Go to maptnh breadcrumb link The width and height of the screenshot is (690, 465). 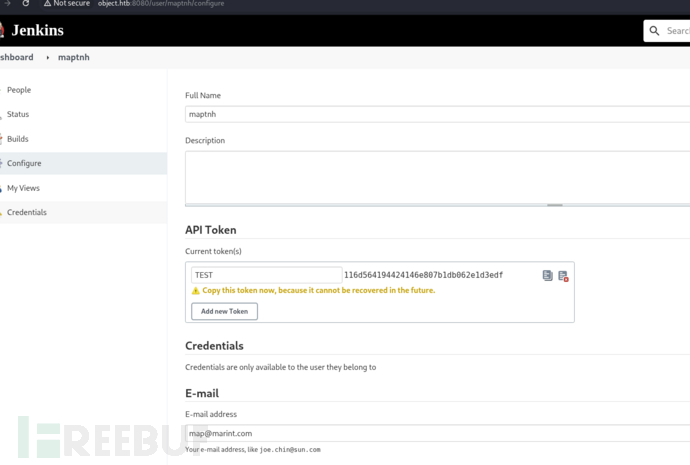tap(73, 57)
